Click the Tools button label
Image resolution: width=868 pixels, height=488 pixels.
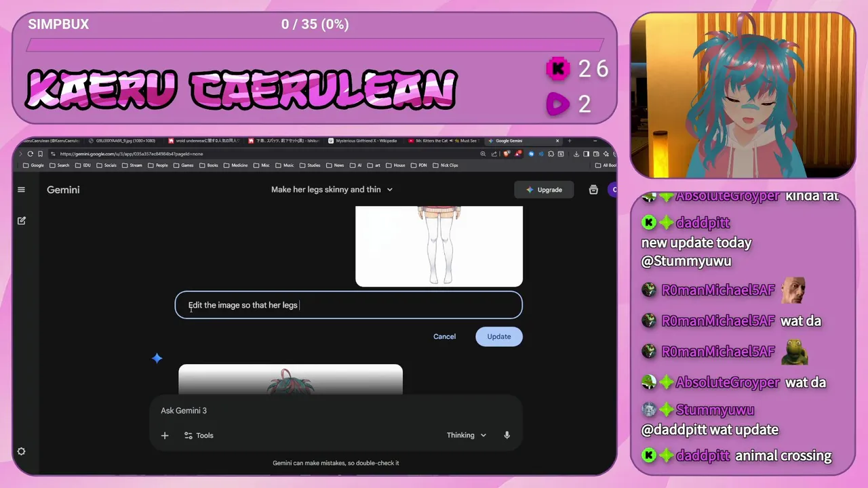pyautogui.click(x=205, y=436)
